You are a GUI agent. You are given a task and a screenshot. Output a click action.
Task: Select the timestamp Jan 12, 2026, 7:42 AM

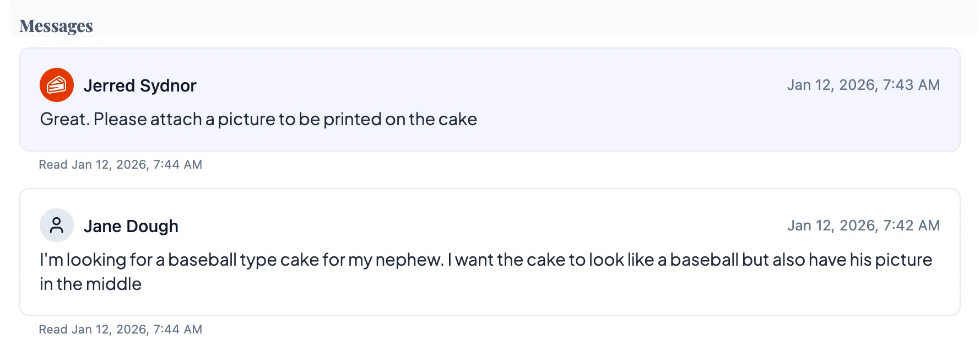coord(864,225)
